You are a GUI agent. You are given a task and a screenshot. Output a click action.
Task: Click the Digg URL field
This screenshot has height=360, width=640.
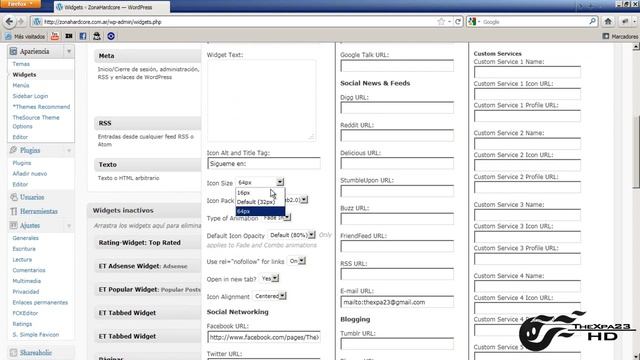pos(397,108)
